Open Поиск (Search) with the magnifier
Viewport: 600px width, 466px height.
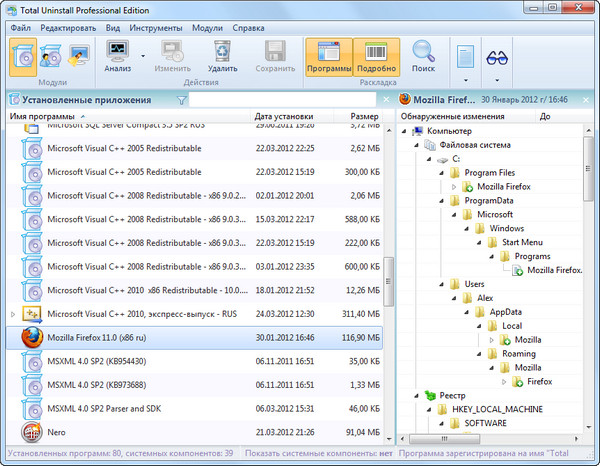[423, 58]
